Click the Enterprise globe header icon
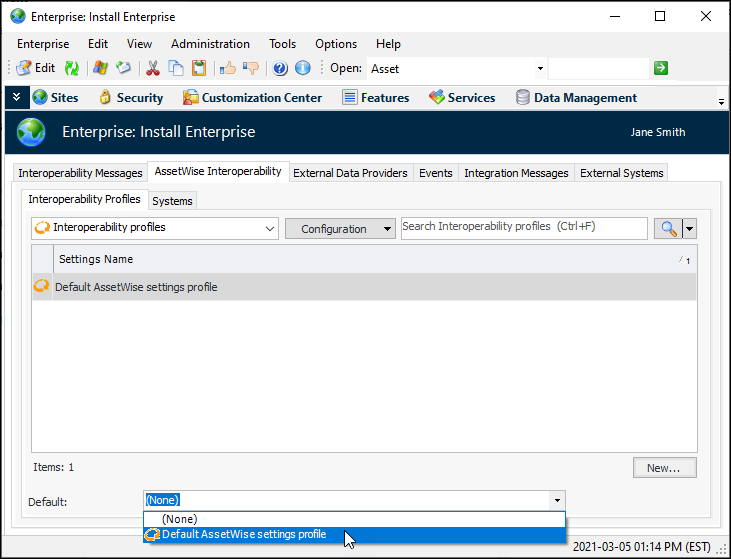The image size is (731, 559). pyautogui.click(x=31, y=132)
